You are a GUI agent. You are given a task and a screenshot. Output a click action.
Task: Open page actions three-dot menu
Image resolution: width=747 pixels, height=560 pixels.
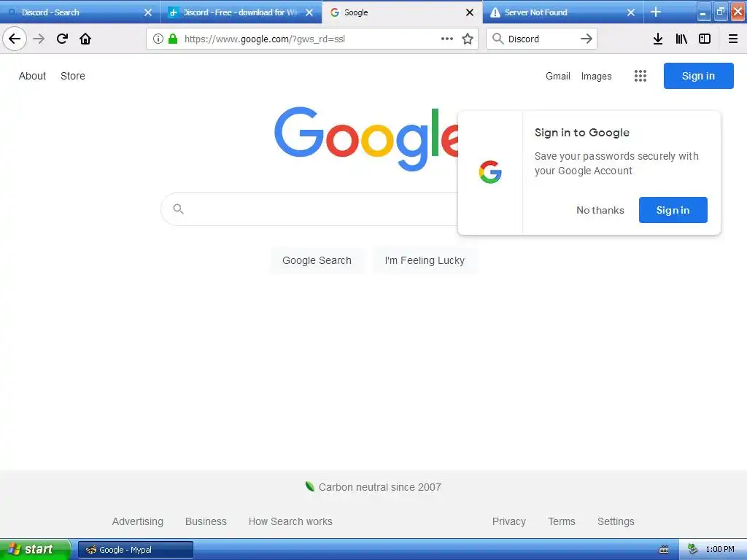pyautogui.click(x=447, y=39)
